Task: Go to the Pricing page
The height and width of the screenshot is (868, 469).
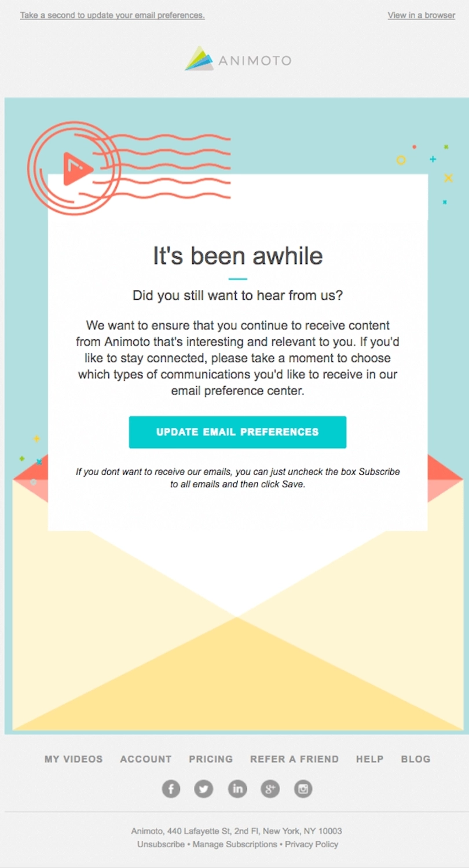Action: [x=210, y=759]
